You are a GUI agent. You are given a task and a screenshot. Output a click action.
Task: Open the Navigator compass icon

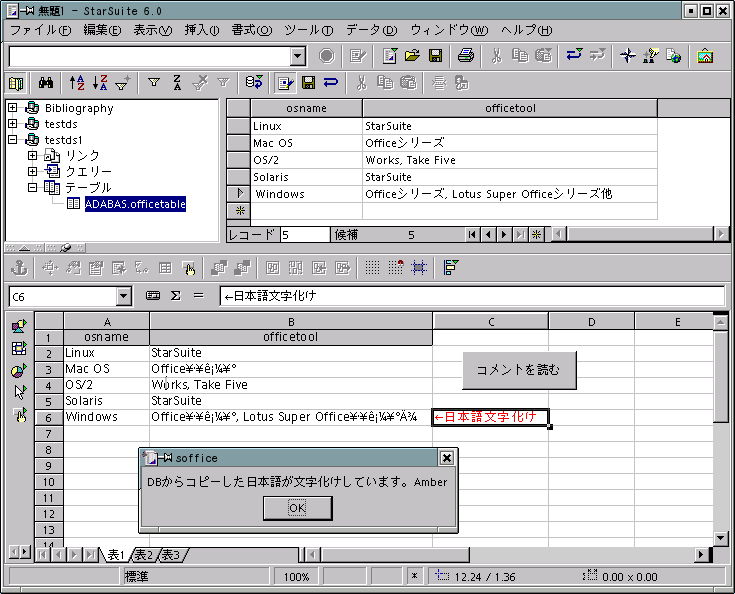coord(627,56)
